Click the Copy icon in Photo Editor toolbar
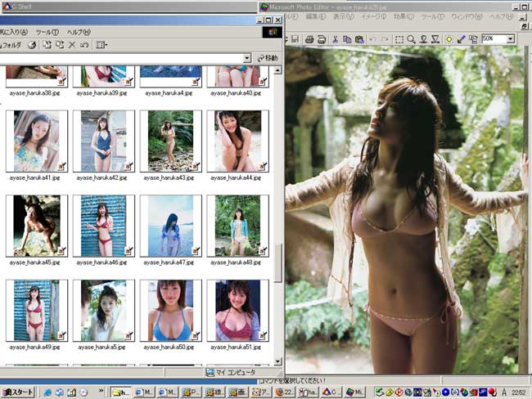Viewport: 532px width, 399px height. [347, 39]
